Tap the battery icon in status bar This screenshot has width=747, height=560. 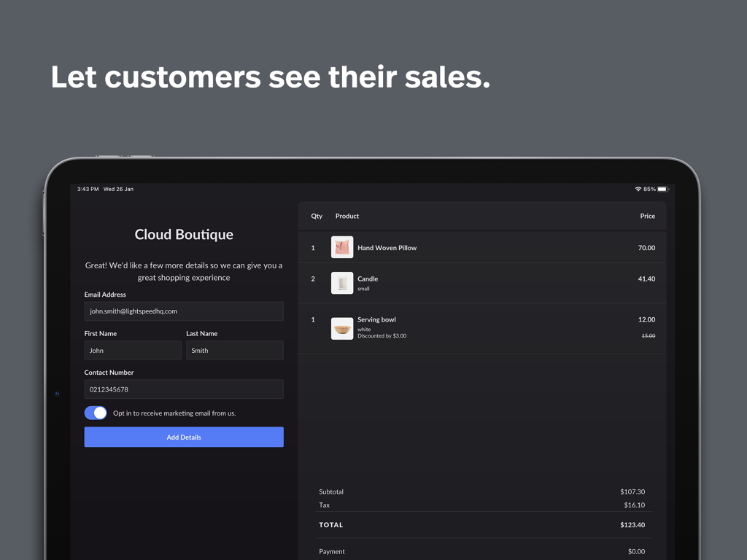coord(662,189)
